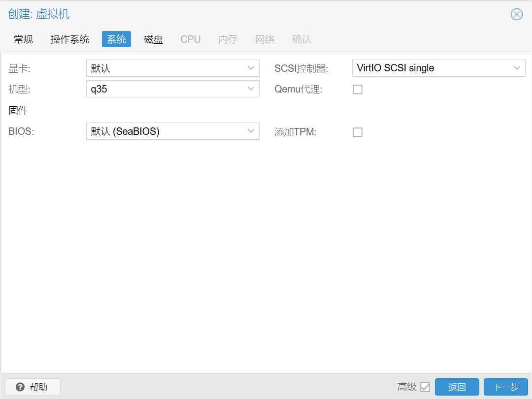Click the 下一步 button
This screenshot has width=532, height=399.
(x=505, y=387)
